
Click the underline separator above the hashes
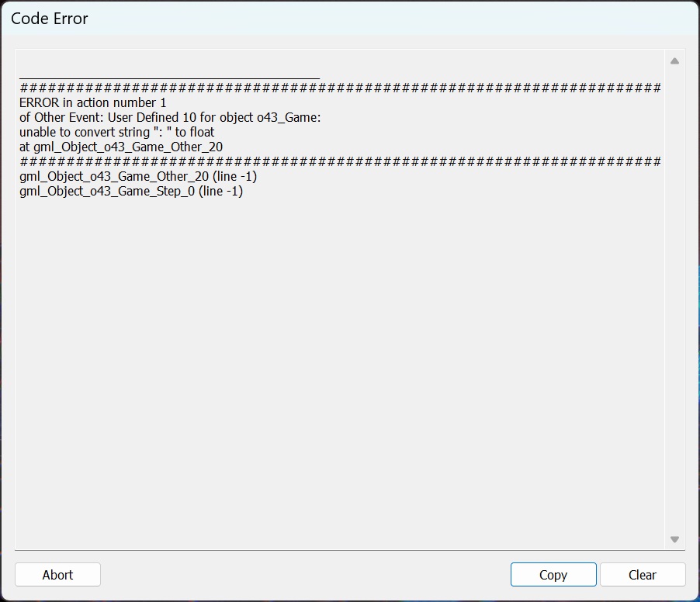coord(170,78)
